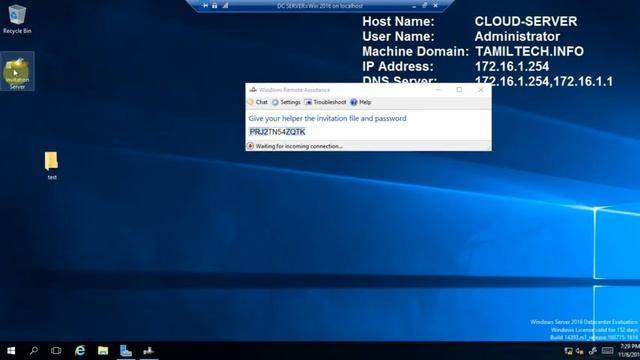Click the volume tray icon
This screenshot has width=640, height=360.
(x=580, y=351)
